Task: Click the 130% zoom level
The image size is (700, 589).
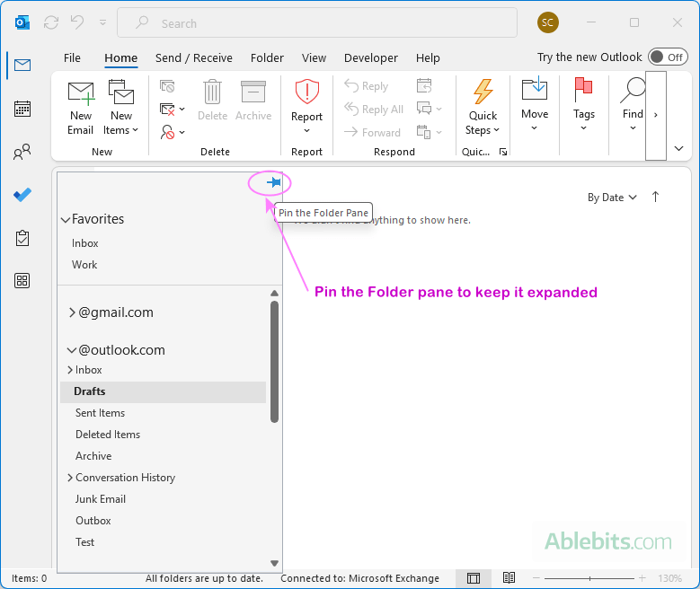Action: pos(669,578)
